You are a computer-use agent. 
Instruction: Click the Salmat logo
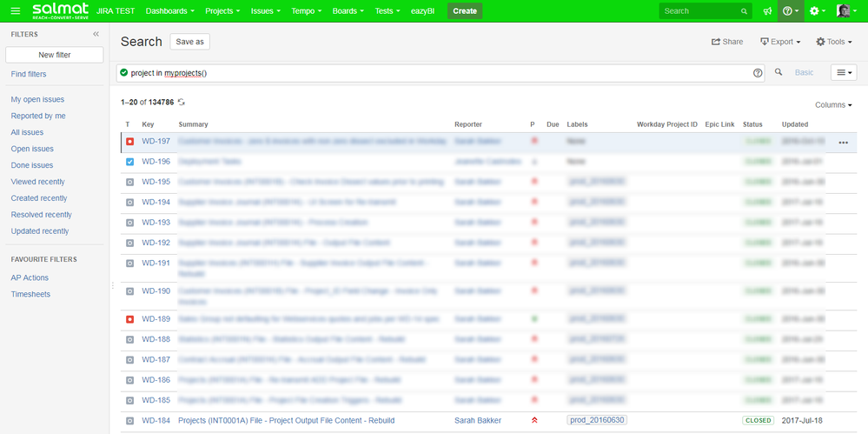click(x=61, y=10)
